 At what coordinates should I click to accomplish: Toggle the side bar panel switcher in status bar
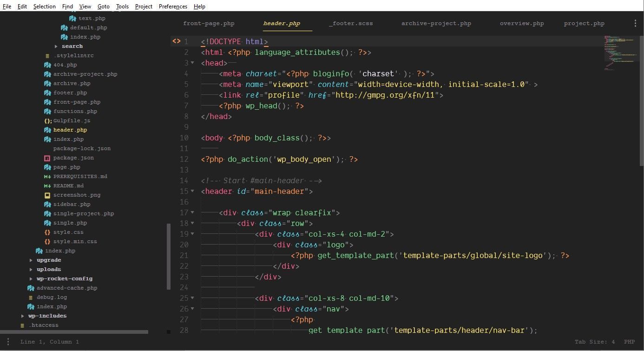pyautogui.click(x=9, y=342)
